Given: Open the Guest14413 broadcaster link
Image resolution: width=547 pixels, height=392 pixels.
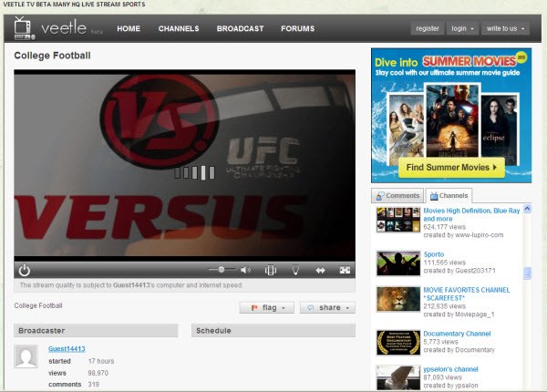Looking at the screenshot, I should 67,349.
